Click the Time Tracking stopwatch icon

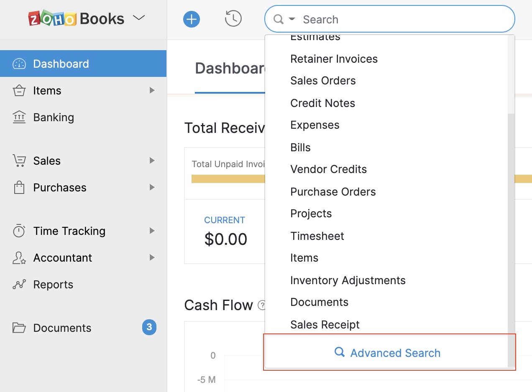[x=18, y=231]
